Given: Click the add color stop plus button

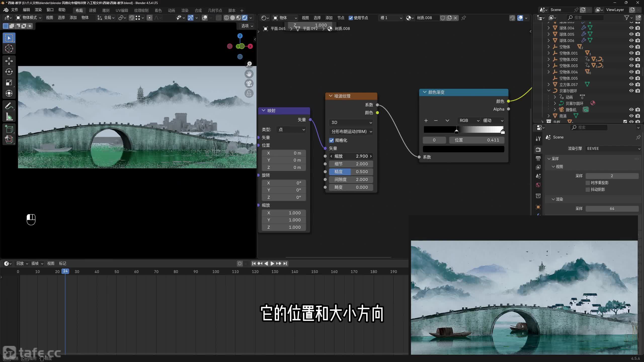Looking at the screenshot, I should pos(426,120).
